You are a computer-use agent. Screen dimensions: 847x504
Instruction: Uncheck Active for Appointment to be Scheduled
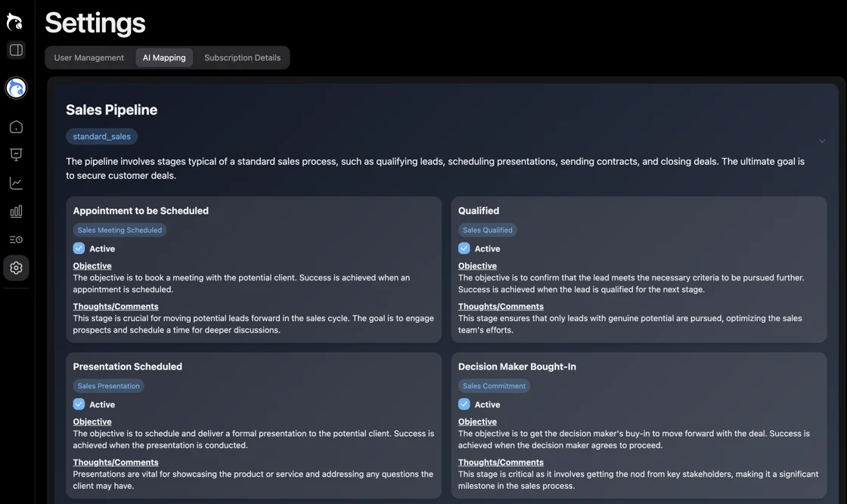(x=79, y=249)
